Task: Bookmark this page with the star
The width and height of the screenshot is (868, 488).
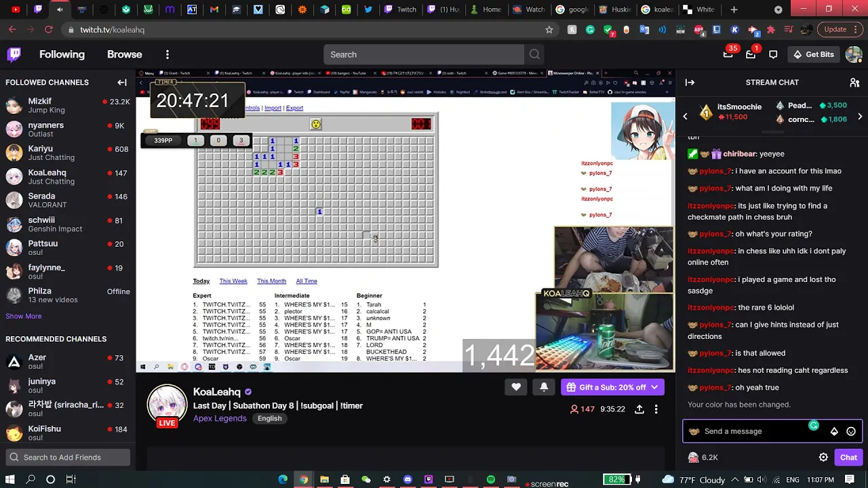Action: click(x=549, y=30)
